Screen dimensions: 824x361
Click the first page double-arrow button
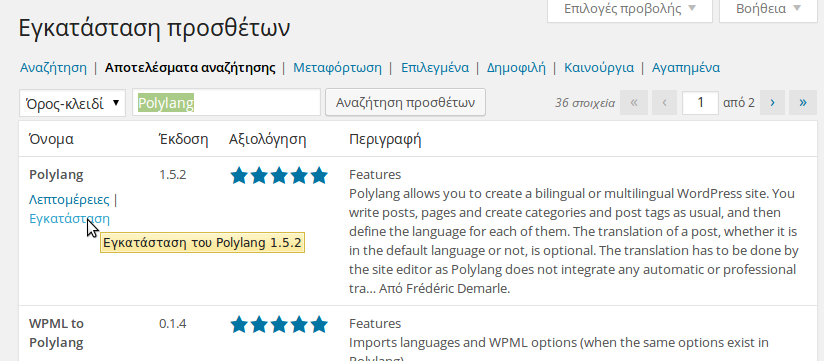pyautogui.click(x=634, y=102)
